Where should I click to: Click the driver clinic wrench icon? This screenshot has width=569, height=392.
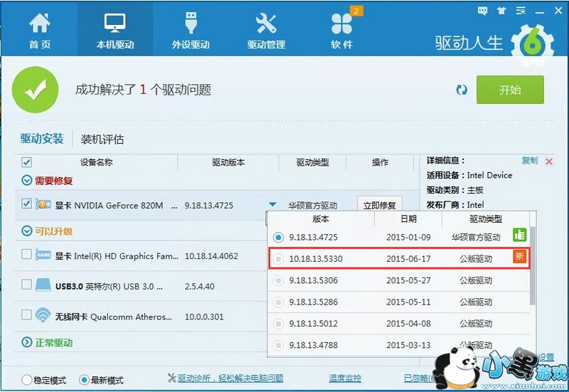(172, 378)
